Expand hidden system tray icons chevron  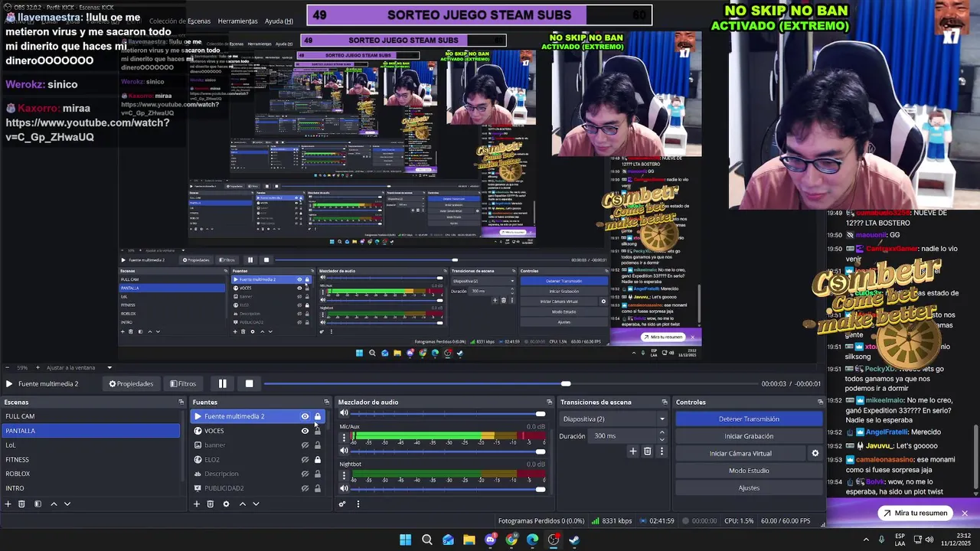coord(866,540)
